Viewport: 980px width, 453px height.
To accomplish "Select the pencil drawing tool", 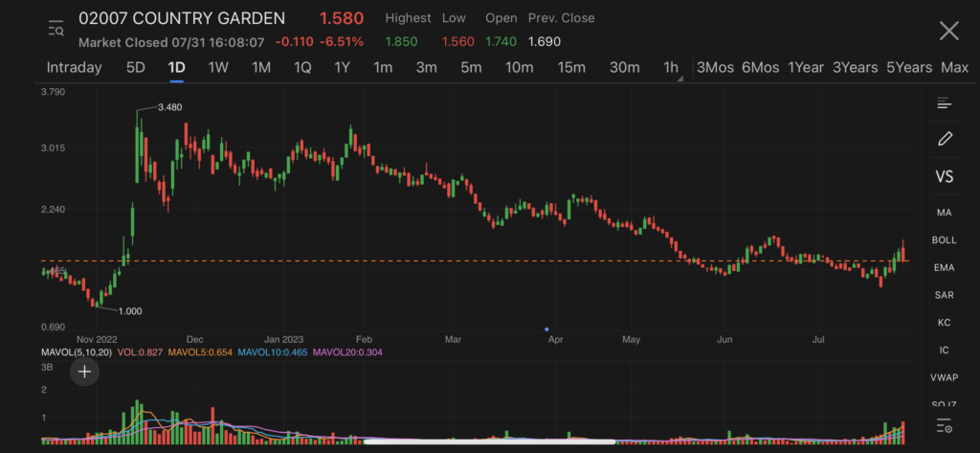I will [945, 139].
